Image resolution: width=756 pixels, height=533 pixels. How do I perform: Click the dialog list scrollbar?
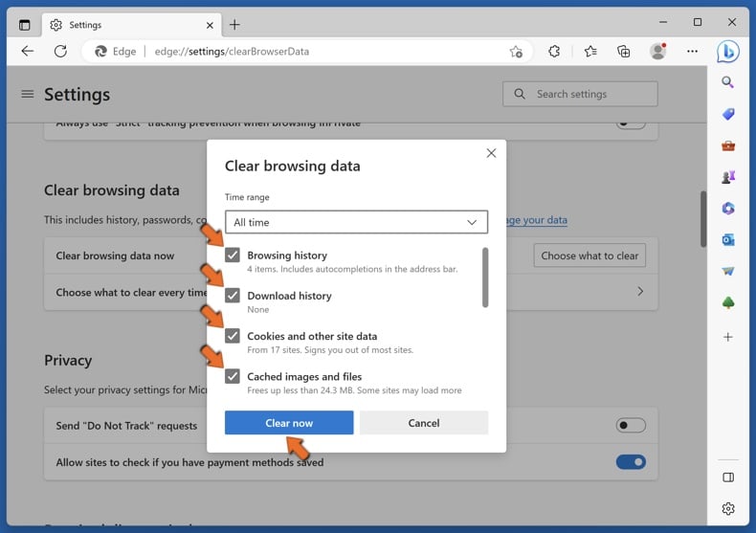(485, 278)
